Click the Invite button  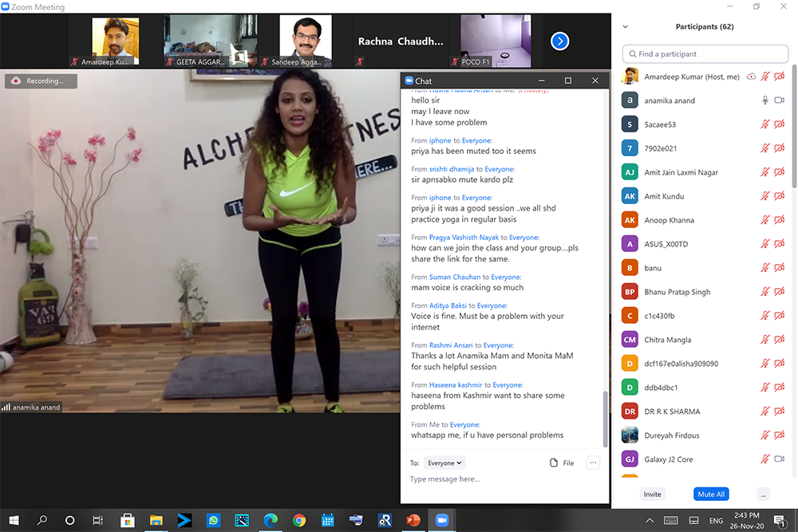tap(653, 494)
